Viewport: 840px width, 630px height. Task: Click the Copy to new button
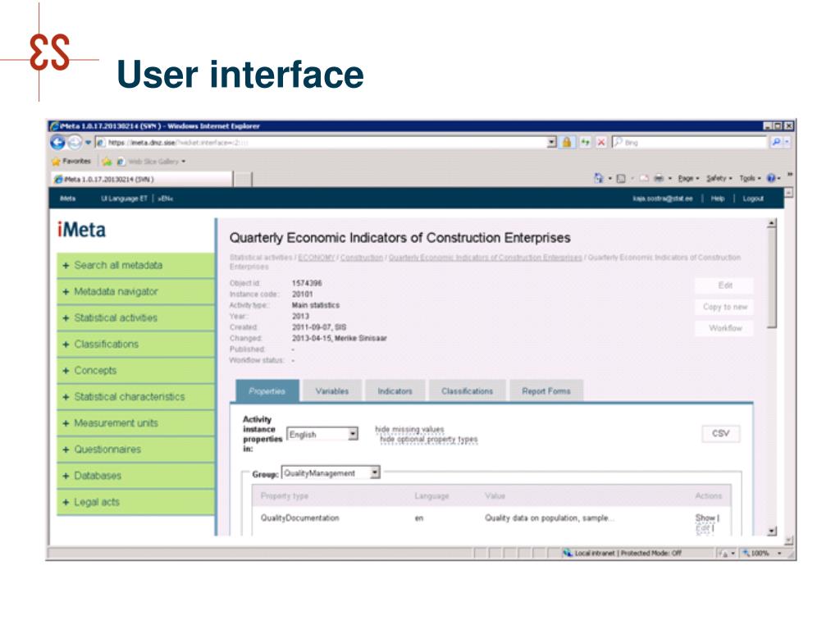tap(724, 307)
